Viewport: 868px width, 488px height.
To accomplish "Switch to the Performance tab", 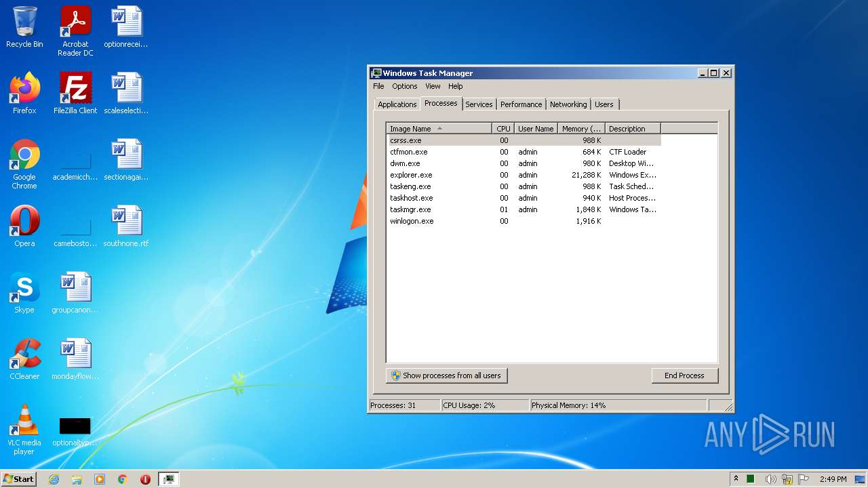I will pos(521,104).
